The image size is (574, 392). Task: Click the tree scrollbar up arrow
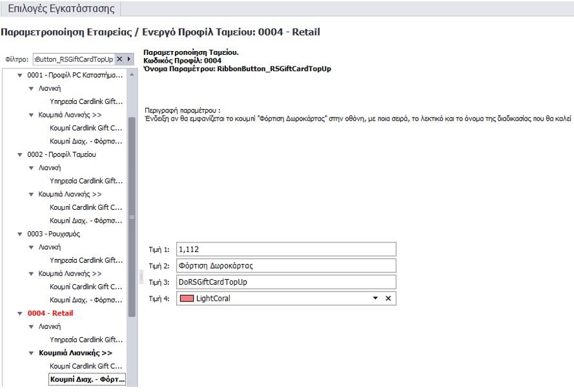132,75
